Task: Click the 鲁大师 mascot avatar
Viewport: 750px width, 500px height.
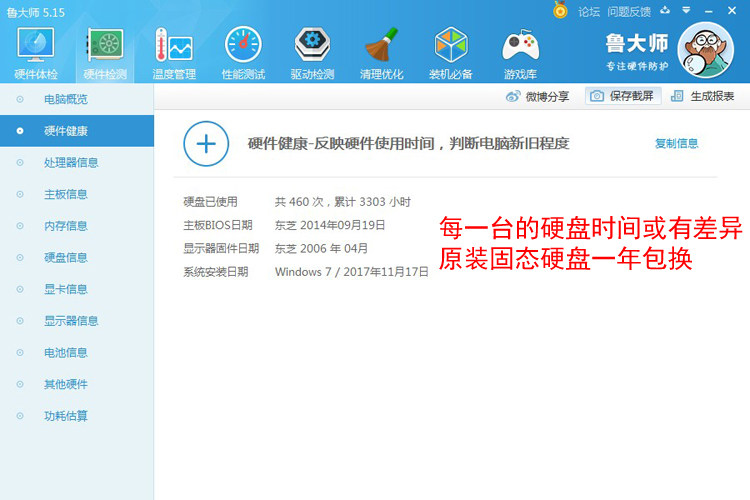Action: point(706,50)
